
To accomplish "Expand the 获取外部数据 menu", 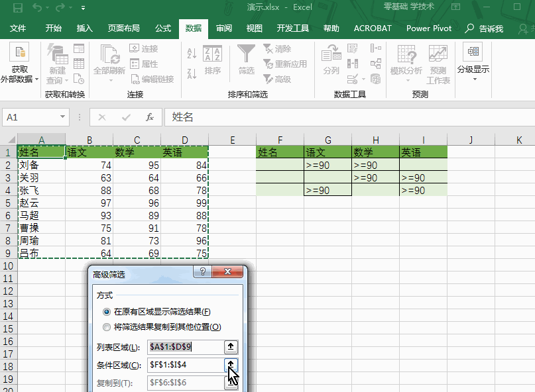I will point(19,64).
